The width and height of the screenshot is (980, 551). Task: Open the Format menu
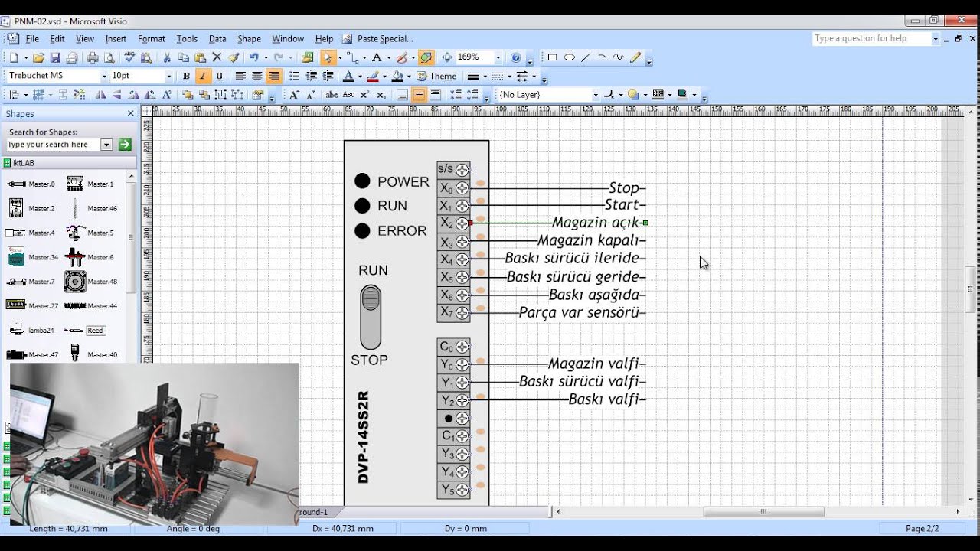152,39
